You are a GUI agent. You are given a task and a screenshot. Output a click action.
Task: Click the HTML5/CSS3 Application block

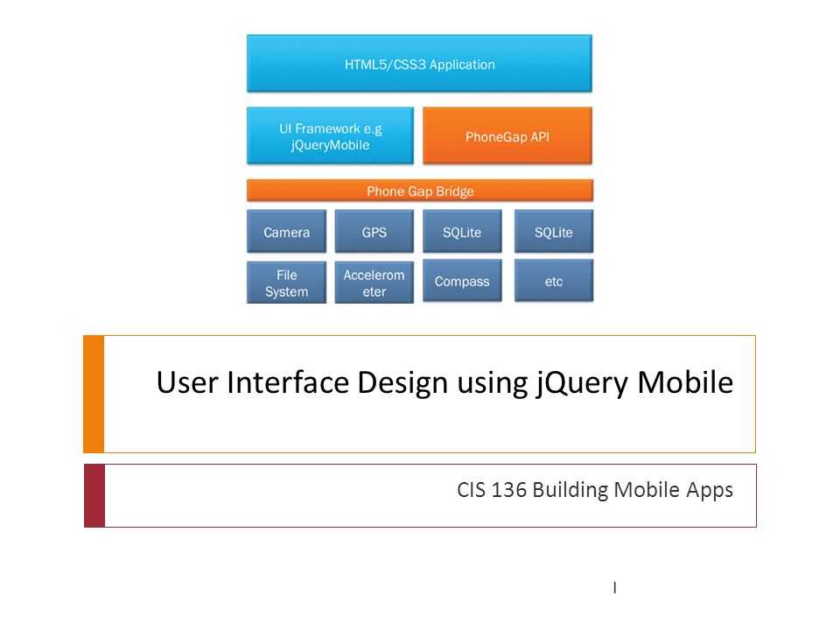click(419, 64)
